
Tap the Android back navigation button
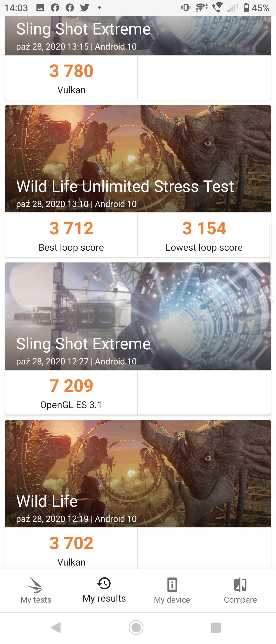pos(56,627)
